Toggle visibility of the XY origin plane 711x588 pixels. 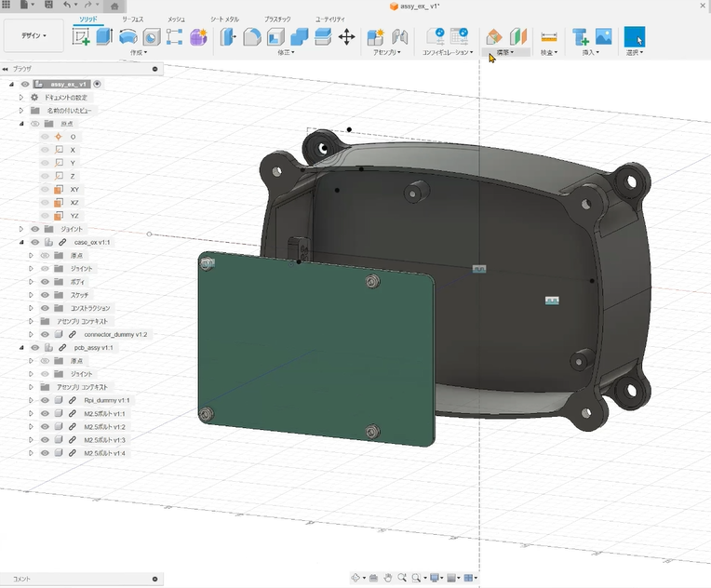[44, 189]
